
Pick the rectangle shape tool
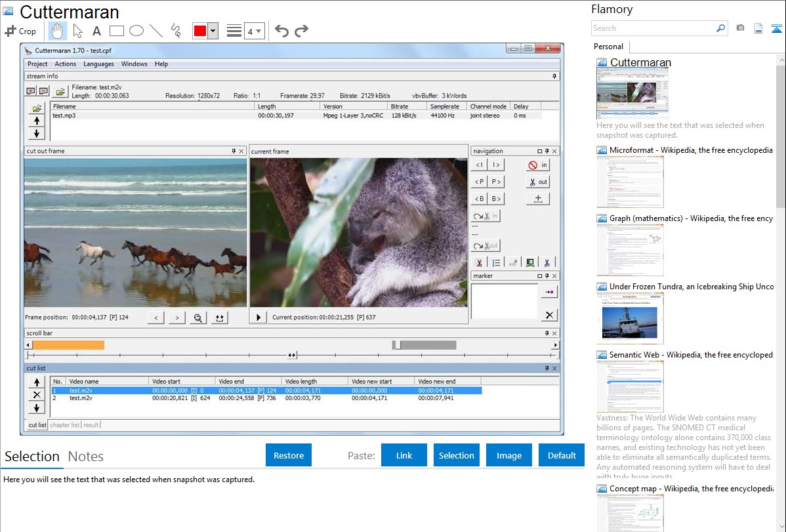(116, 31)
